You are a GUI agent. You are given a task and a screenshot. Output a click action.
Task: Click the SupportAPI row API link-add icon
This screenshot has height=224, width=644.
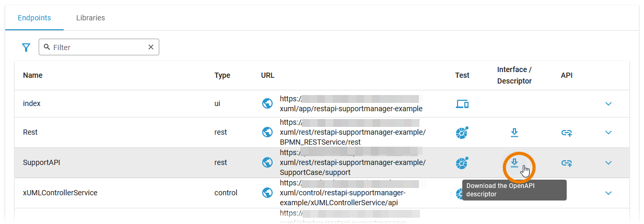tap(567, 163)
